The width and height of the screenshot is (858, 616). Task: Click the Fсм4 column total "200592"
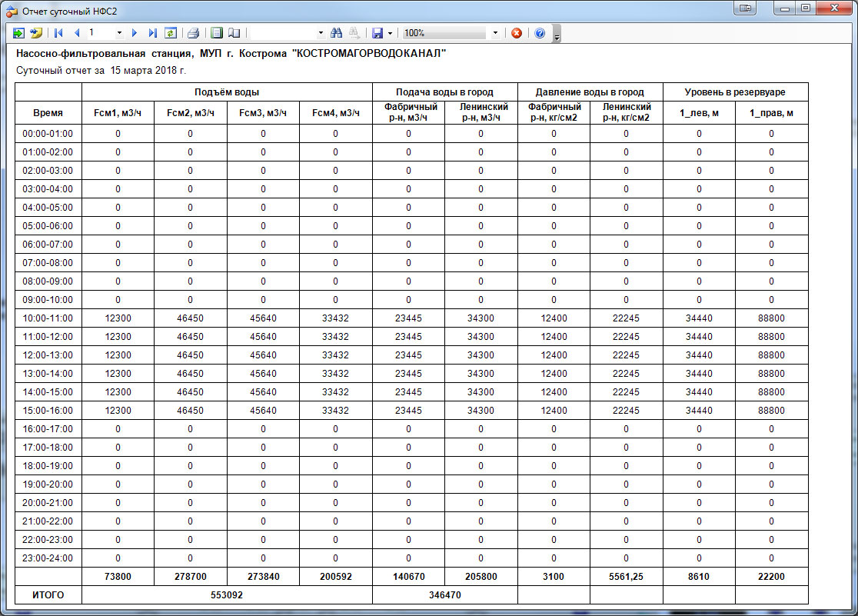pos(336,577)
